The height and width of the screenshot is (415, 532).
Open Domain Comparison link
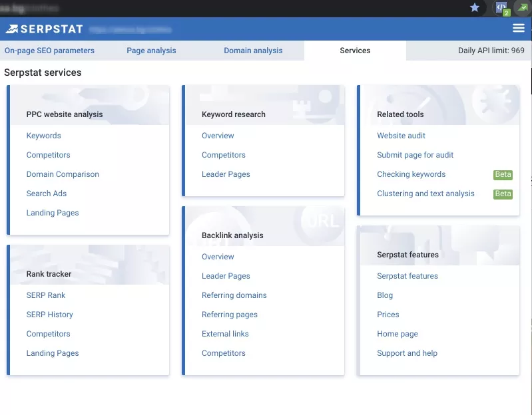(x=63, y=174)
